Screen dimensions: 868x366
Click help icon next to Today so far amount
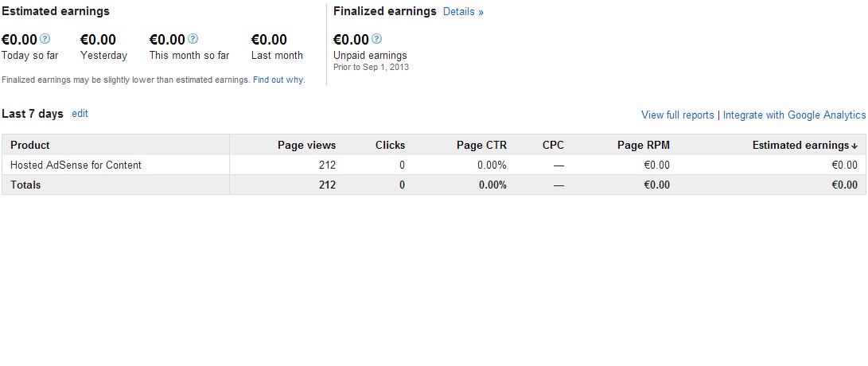point(45,39)
